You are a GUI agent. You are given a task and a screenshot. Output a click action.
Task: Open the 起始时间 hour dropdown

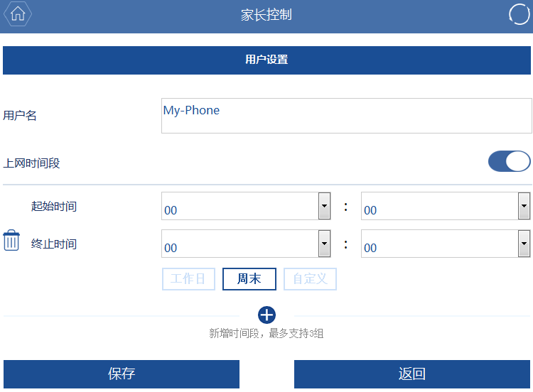click(246, 206)
